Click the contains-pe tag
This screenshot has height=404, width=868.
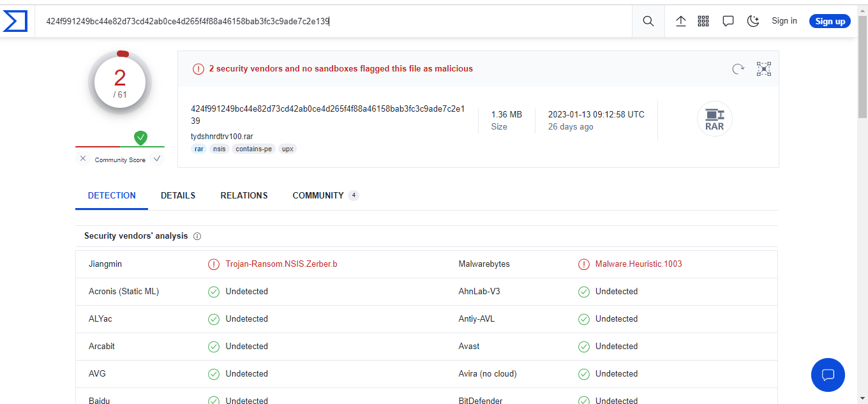(x=254, y=149)
